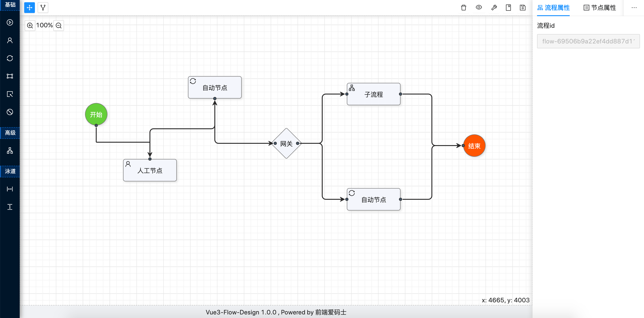The image size is (644, 318).
Task: Select the horizontal swimlane tool
Action: tap(10, 189)
